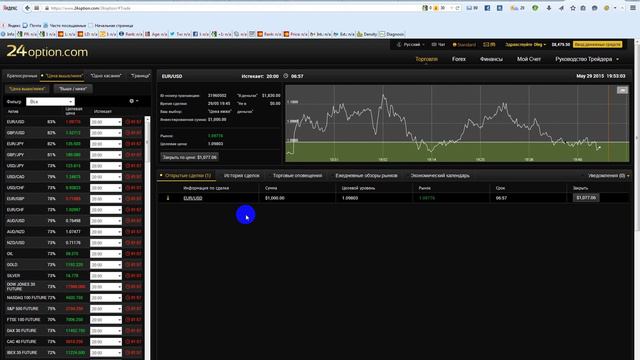The height and width of the screenshot is (360, 640).
Task: Click the yellow deposit funds button
Action: click(x=598, y=44)
